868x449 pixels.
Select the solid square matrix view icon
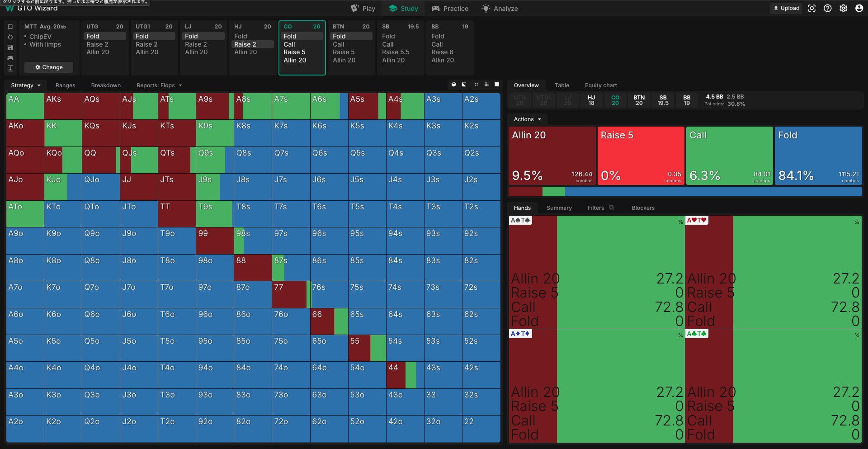click(497, 85)
